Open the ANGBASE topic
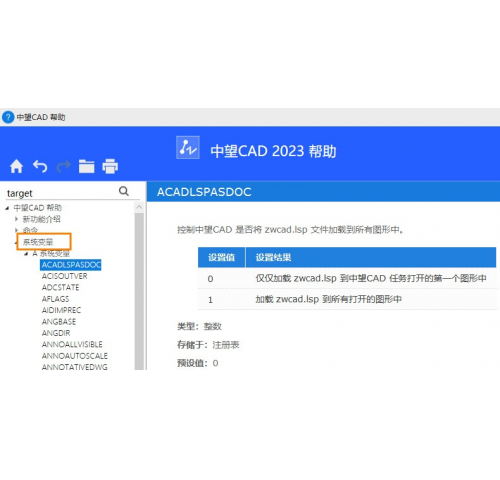500x480 pixels. (x=59, y=322)
